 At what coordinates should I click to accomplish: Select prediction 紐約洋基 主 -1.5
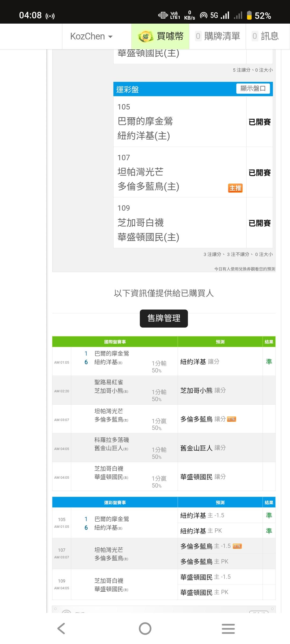(x=202, y=515)
